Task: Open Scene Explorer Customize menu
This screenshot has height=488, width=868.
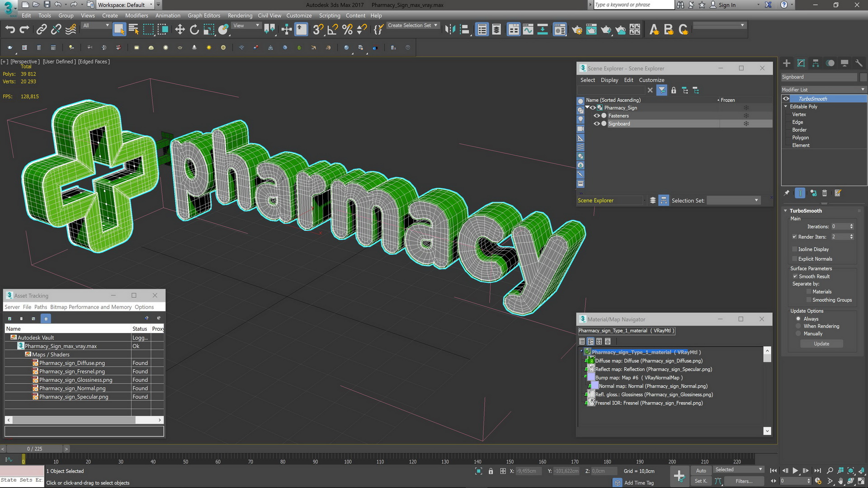Action: [651, 80]
